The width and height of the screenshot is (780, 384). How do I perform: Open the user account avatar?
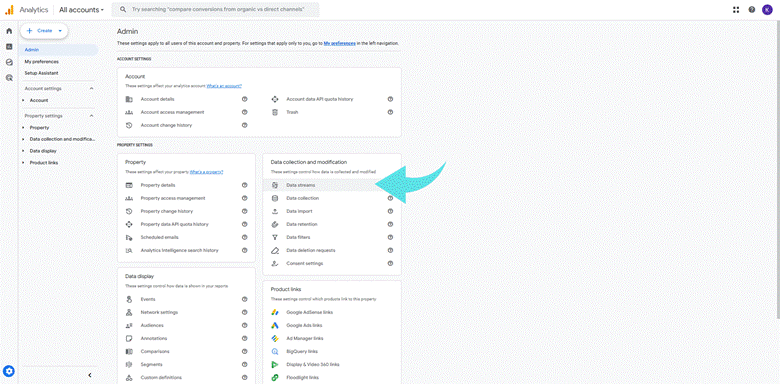(767, 9)
